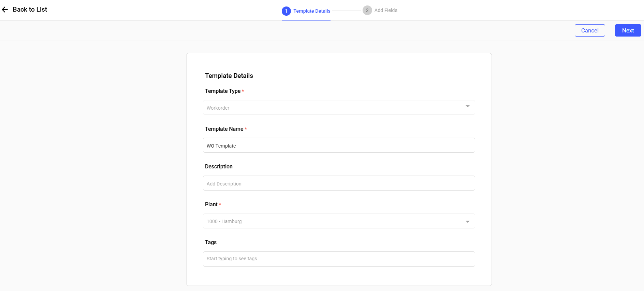
Task: Click the Template Name field label
Action: pyautogui.click(x=224, y=129)
